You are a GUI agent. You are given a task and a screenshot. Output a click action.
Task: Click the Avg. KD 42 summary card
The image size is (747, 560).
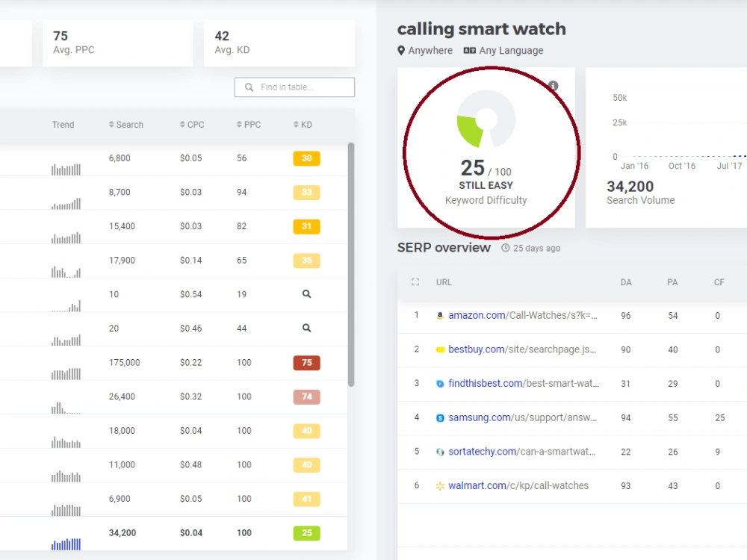pyautogui.click(x=279, y=43)
